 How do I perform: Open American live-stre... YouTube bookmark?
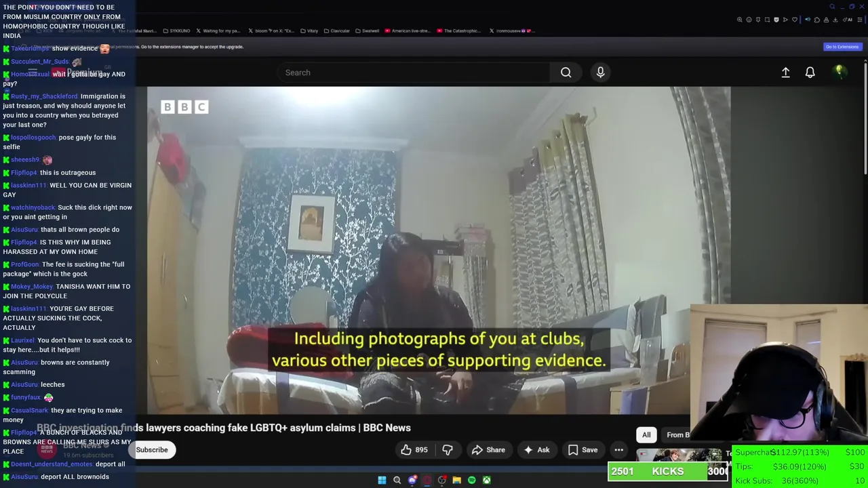click(x=408, y=30)
